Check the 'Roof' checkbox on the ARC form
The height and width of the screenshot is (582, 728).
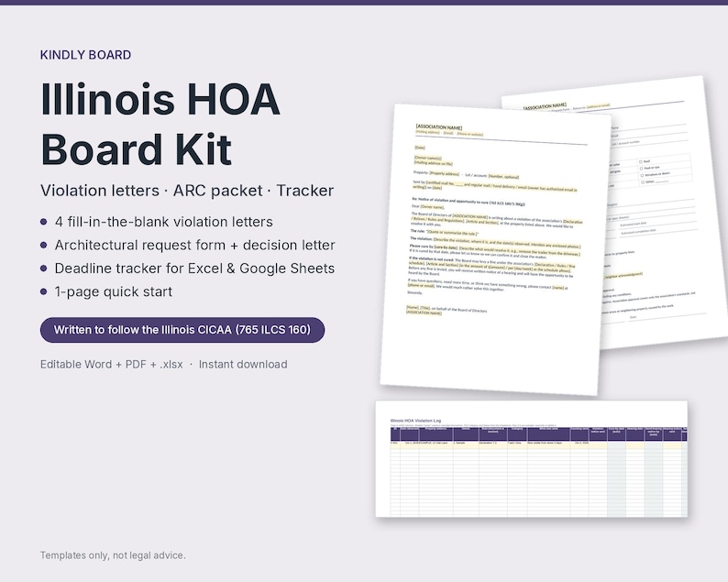[x=641, y=162]
